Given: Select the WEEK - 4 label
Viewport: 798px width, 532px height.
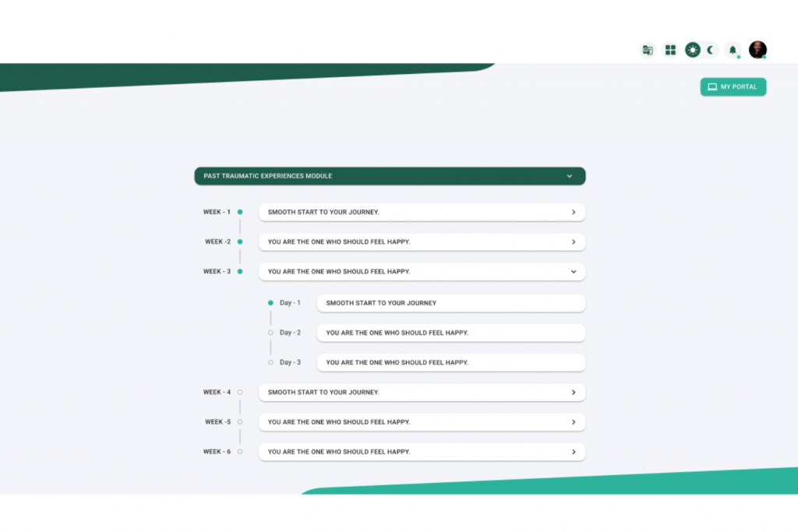Looking at the screenshot, I should tap(217, 392).
